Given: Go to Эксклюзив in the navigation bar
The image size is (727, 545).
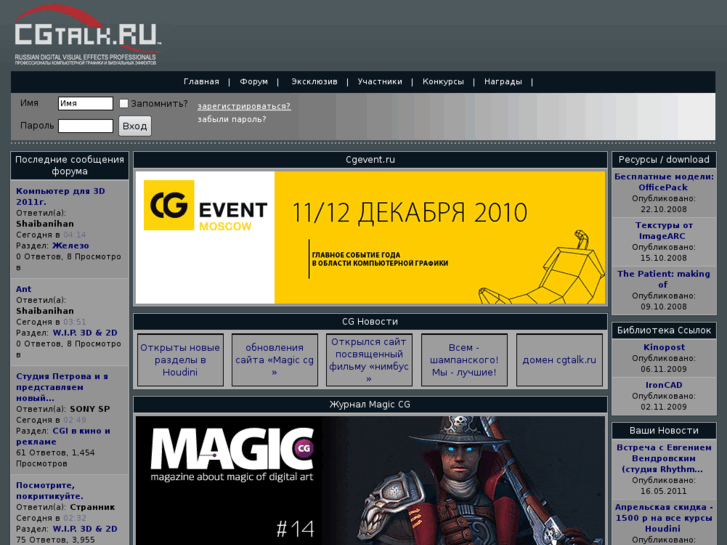Looking at the screenshot, I should (x=314, y=82).
